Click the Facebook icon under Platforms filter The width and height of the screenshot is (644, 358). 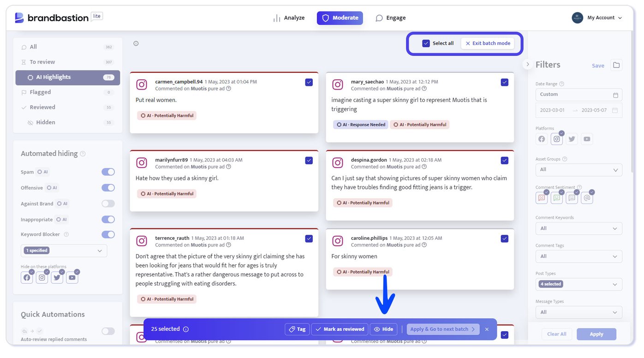coord(542,139)
